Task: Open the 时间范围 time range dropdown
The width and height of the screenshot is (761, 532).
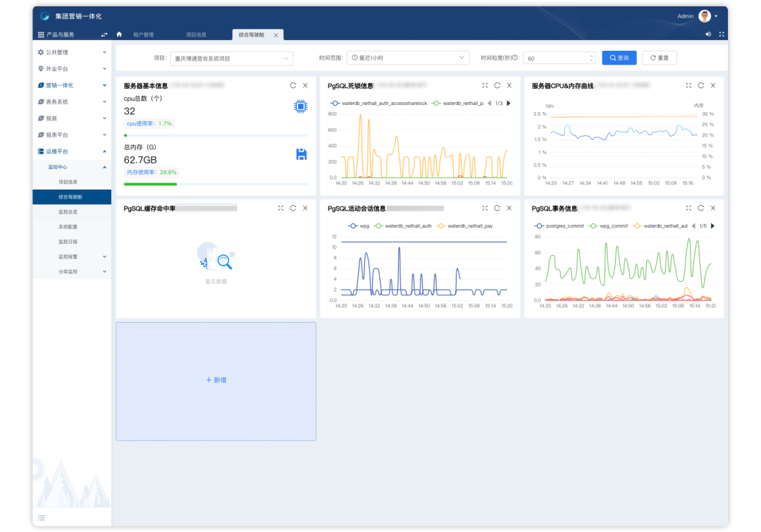Action: [408, 58]
